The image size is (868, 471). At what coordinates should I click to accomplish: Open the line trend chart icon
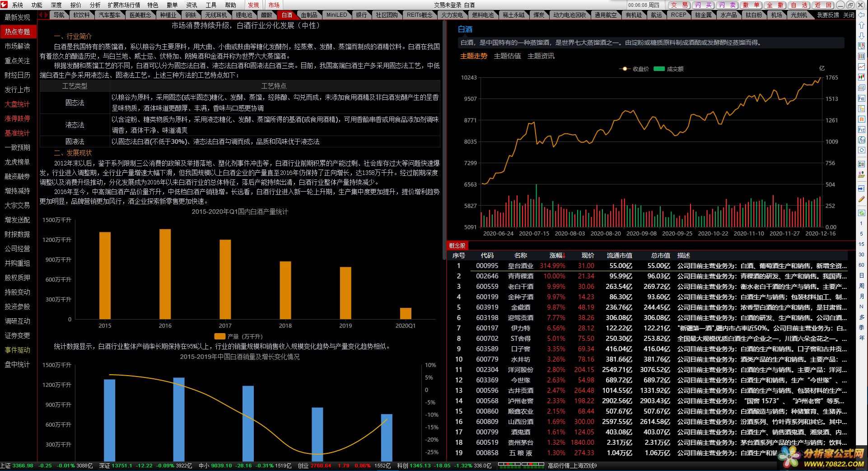click(x=862, y=67)
